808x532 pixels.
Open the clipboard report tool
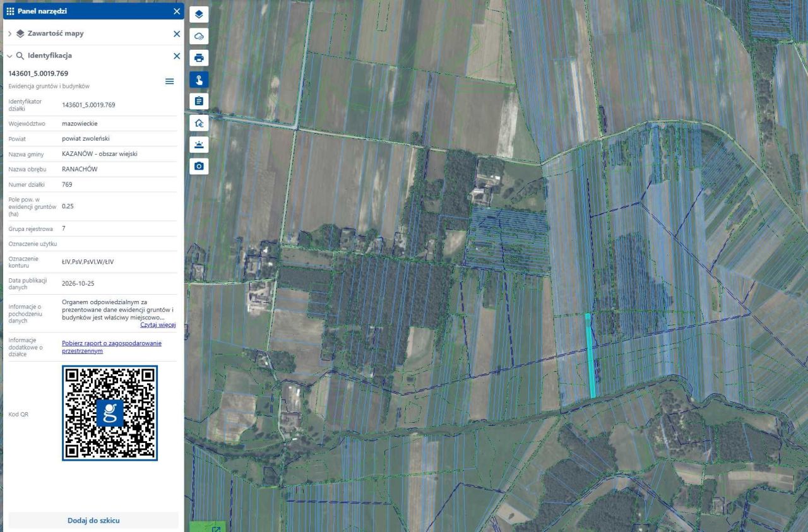click(199, 101)
